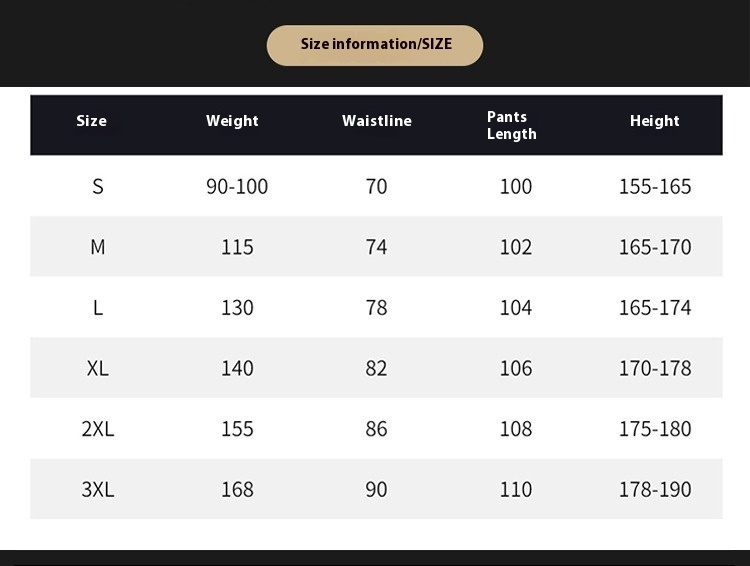Select the Waistline column header

click(x=377, y=121)
